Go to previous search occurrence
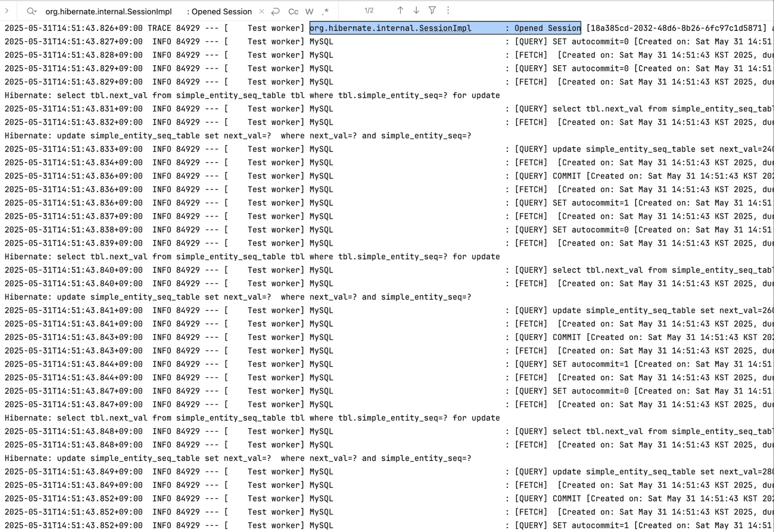 (400, 11)
